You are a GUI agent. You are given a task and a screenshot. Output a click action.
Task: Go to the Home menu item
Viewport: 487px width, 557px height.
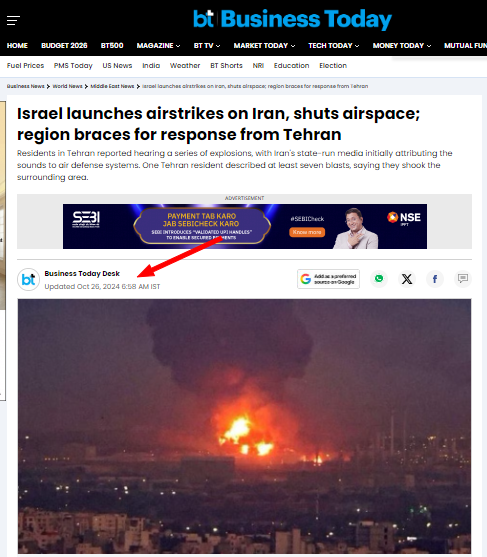pos(17,45)
